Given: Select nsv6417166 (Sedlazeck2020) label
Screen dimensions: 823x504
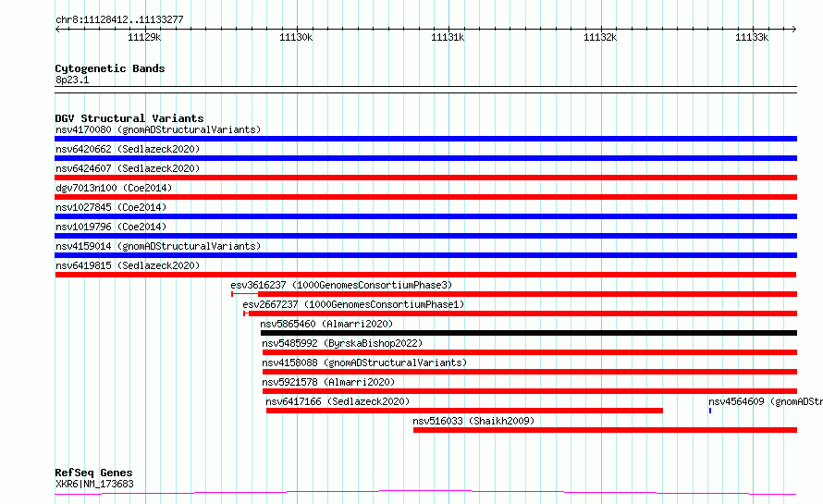Looking at the screenshot, I should coord(338,401).
